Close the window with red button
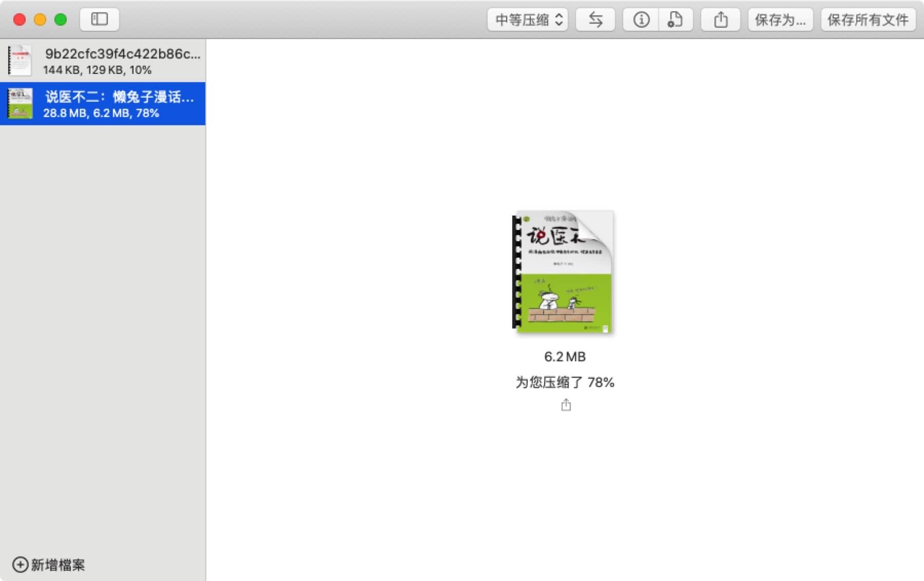Image resolution: width=924 pixels, height=581 pixels. 20,20
